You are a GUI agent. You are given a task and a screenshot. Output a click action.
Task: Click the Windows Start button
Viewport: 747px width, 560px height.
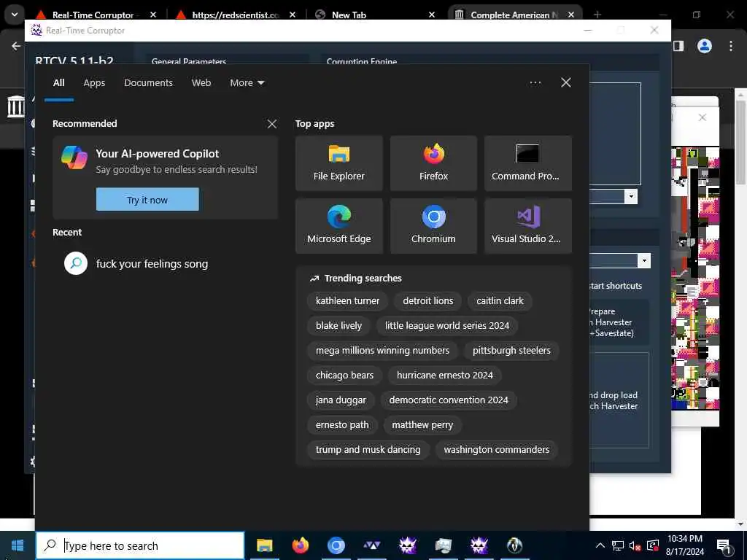pyautogui.click(x=18, y=545)
